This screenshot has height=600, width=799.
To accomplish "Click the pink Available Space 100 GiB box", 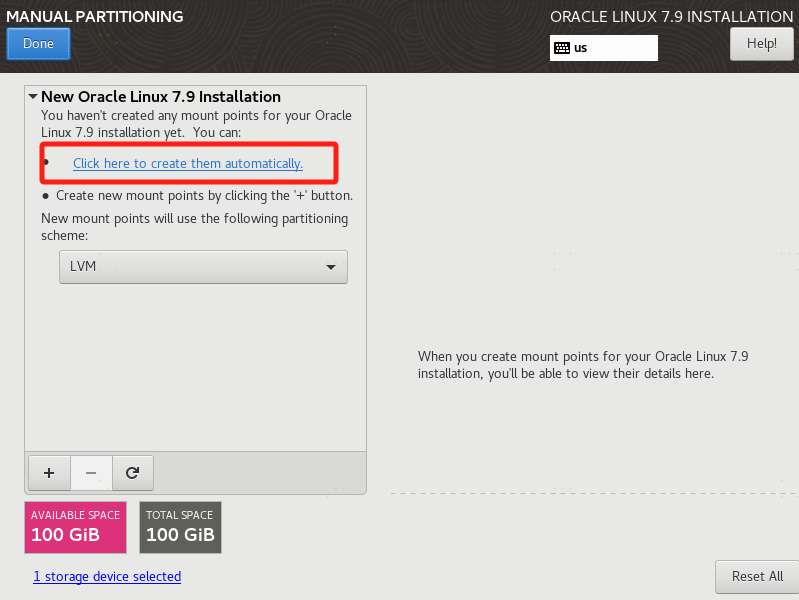I will click(x=75, y=527).
